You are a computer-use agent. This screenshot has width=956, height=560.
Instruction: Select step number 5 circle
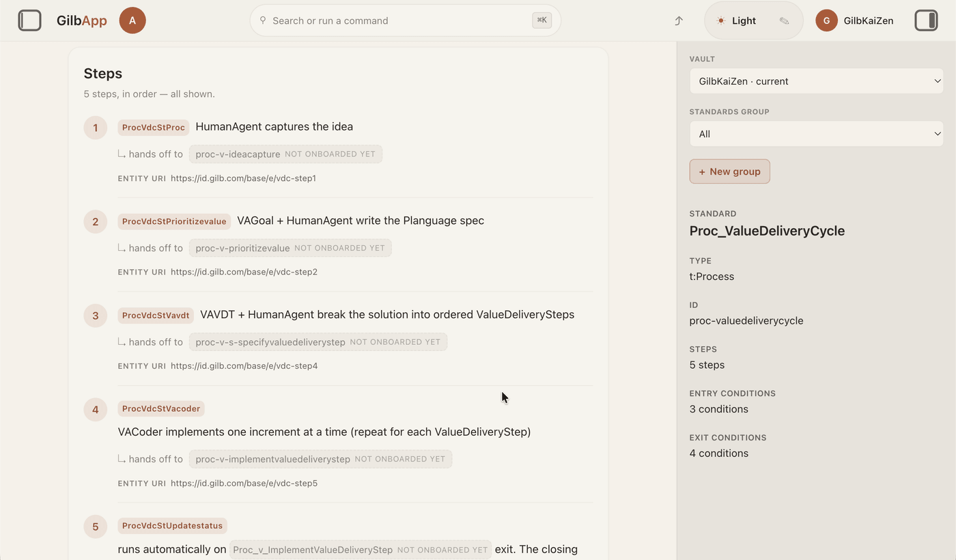(96, 527)
